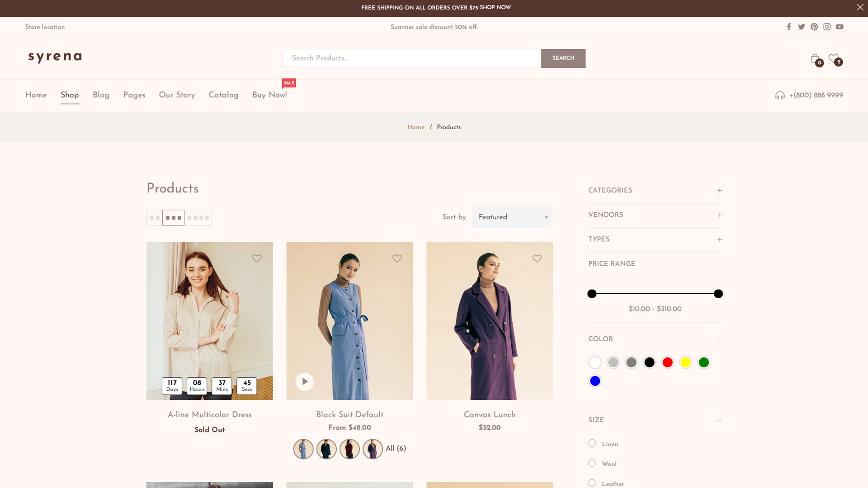The height and width of the screenshot is (488, 868).
Task: Open the A-line Multicolor Dress product title
Action: click(210, 414)
